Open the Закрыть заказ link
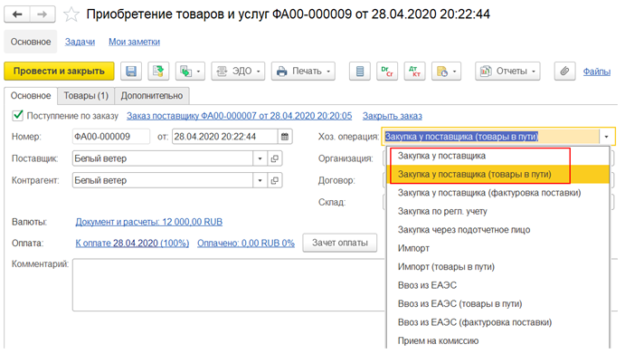This screenshot has height=354, width=644. [392, 116]
